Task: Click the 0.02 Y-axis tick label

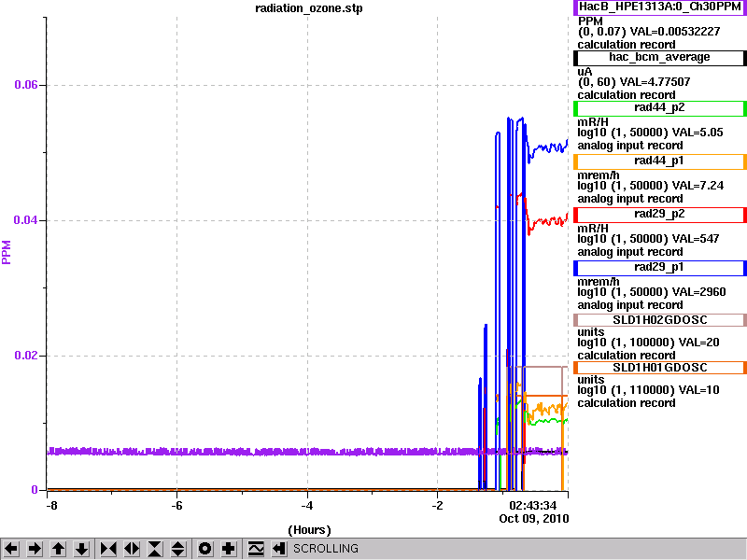Action: [26, 356]
